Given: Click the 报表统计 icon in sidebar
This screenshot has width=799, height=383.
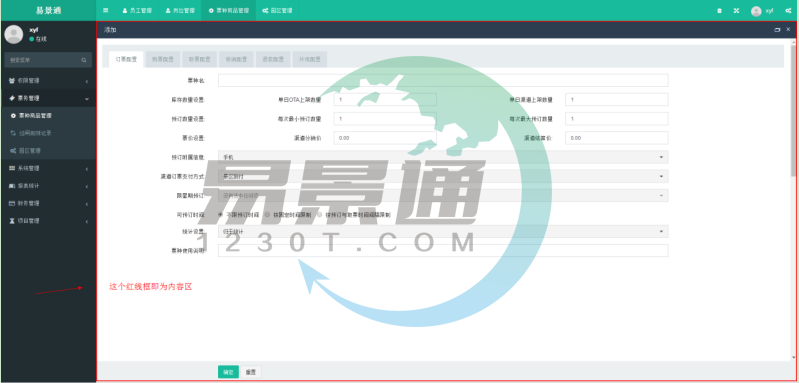Looking at the screenshot, I should 12,186.
